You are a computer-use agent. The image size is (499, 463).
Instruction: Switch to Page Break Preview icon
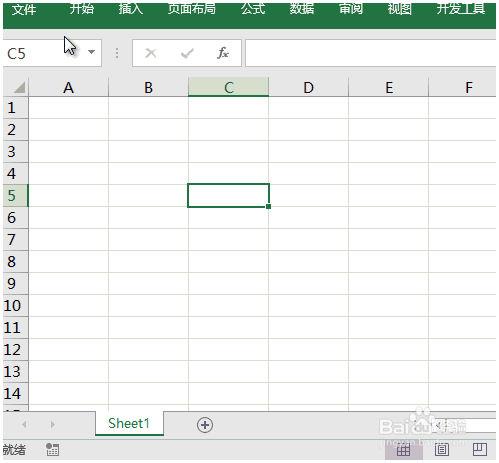click(x=480, y=450)
